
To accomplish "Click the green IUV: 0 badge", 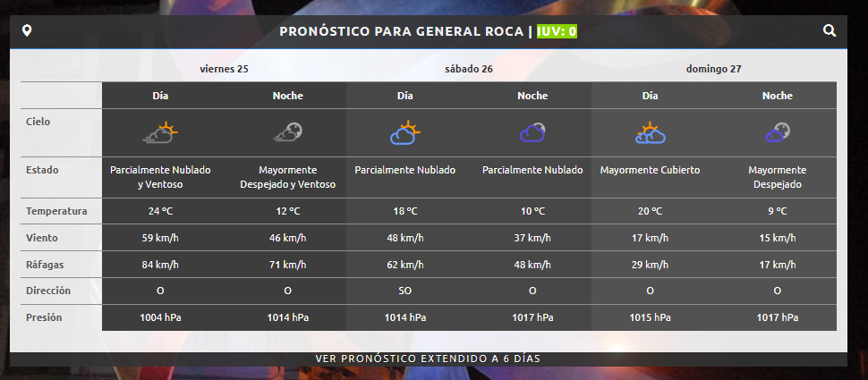I will click(557, 31).
